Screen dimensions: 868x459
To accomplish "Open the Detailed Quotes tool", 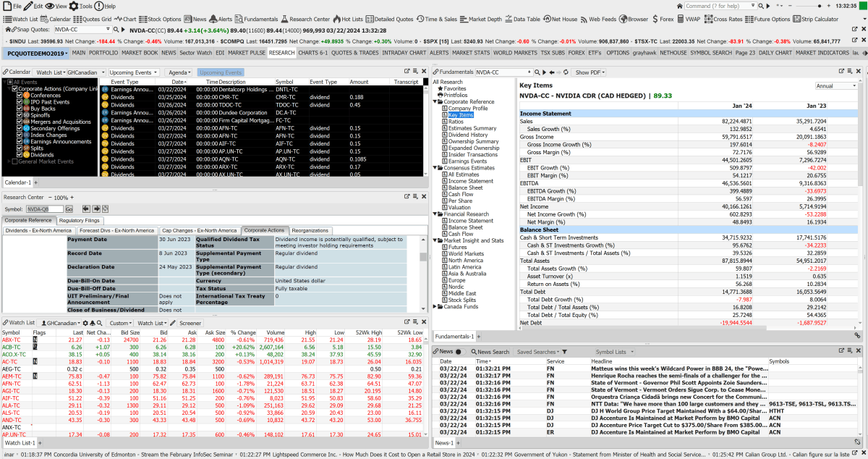I will point(391,19).
